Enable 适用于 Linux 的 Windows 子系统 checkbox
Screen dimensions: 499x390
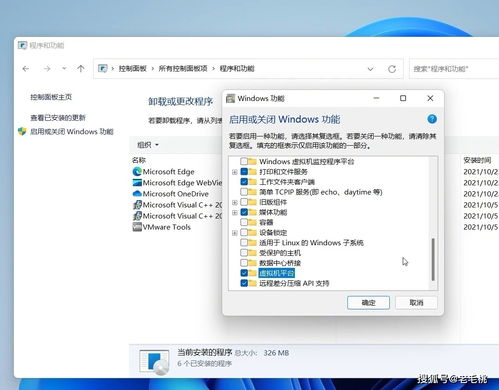tap(244, 243)
